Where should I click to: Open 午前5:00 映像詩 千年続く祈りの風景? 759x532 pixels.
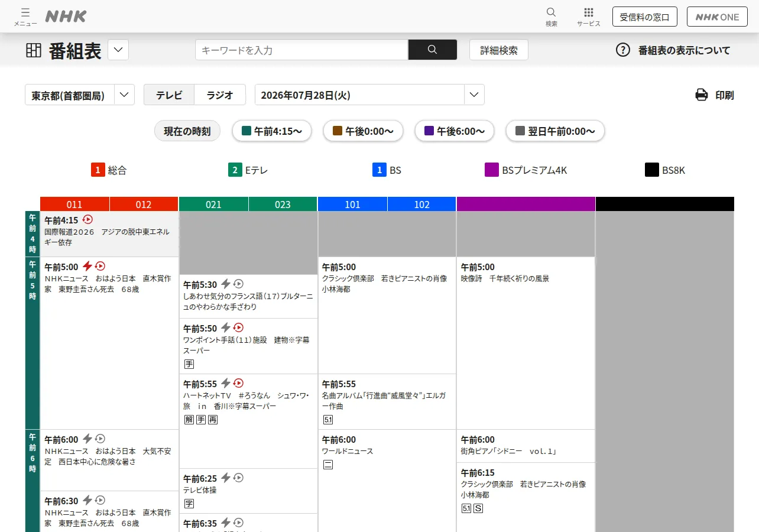click(x=526, y=343)
